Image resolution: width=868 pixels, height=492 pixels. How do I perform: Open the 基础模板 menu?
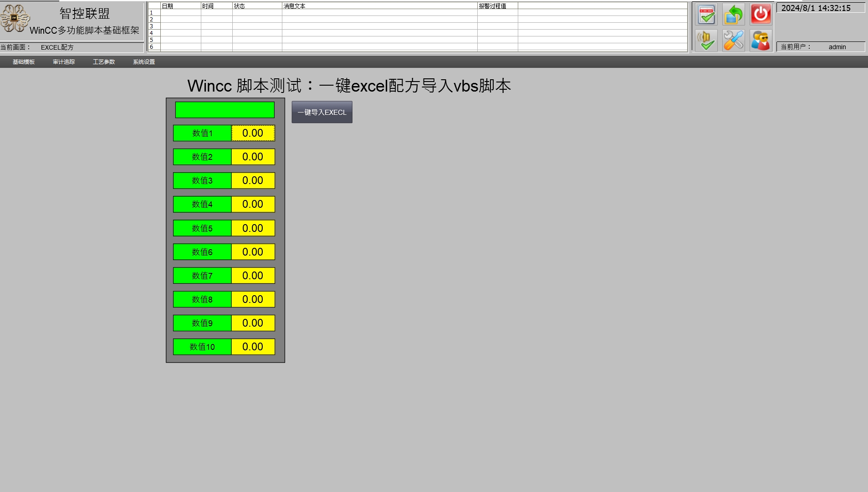23,61
